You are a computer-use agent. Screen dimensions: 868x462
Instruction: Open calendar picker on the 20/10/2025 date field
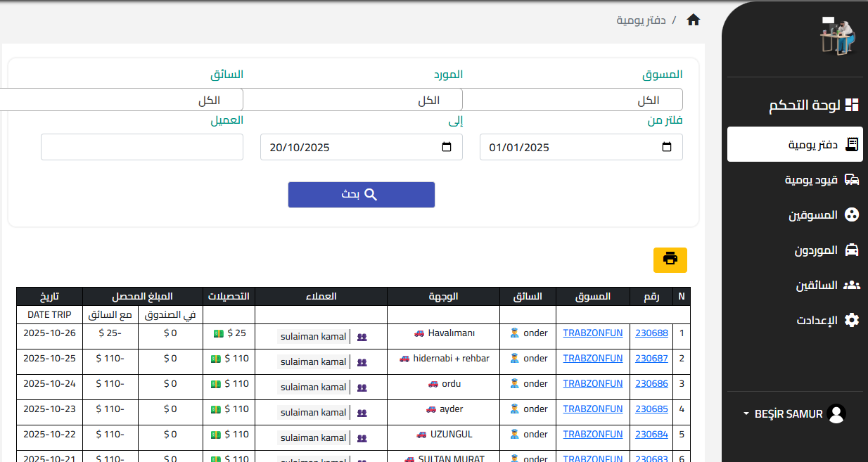pyautogui.click(x=447, y=147)
